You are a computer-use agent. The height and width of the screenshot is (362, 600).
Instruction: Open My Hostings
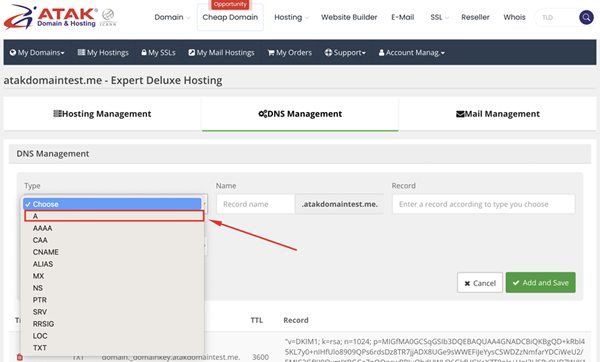(x=103, y=52)
